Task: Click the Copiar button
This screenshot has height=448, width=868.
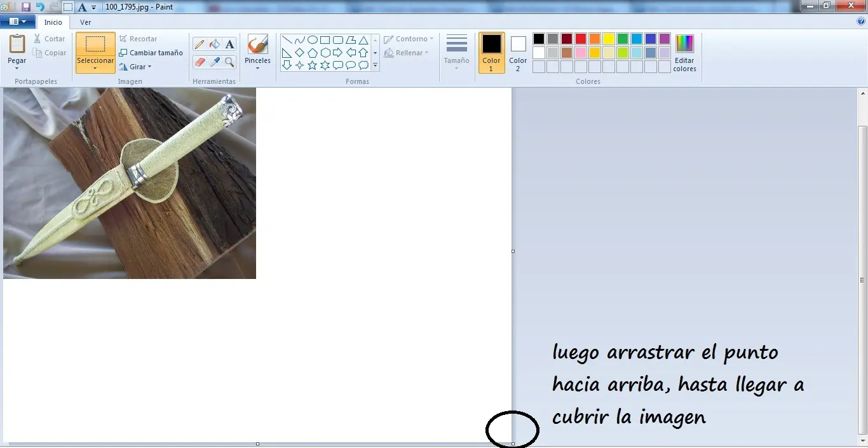Action: pos(50,53)
